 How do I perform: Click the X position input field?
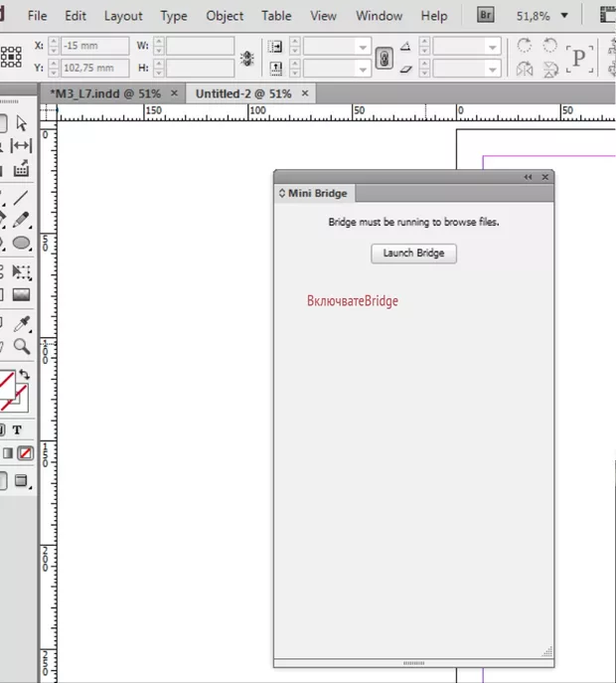tap(95, 47)
